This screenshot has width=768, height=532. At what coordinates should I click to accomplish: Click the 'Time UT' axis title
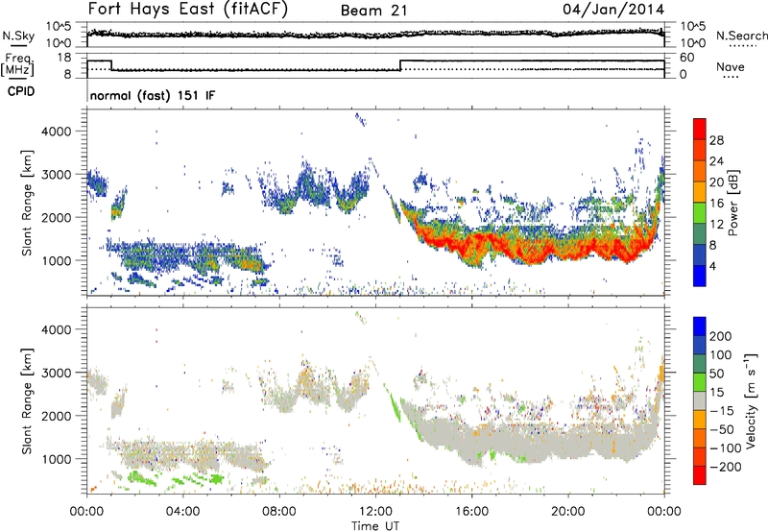[x=375, y=525]
